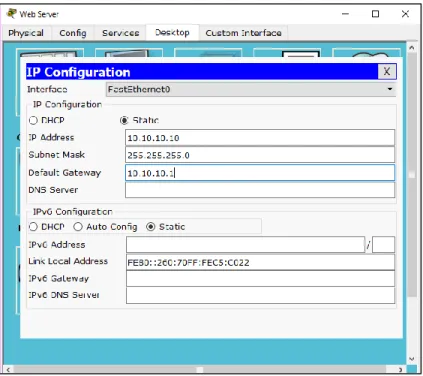Click the scroll up arrow
Screen dimensions: 423x376
pyautogui.click(x=412, y=48)
